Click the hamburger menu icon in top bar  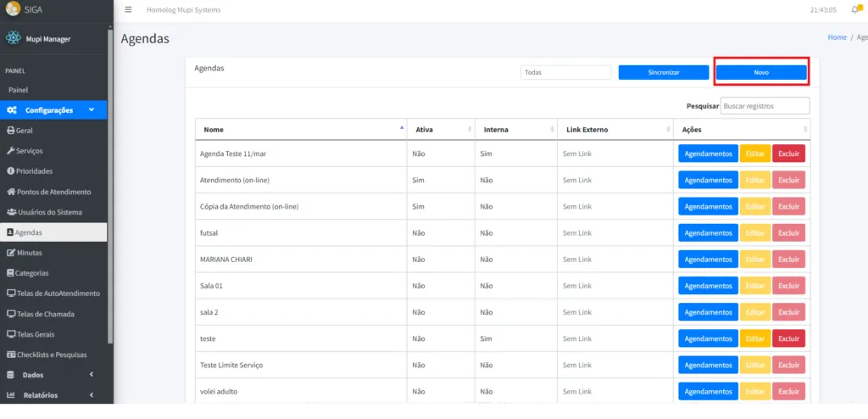tap(128, 10)
